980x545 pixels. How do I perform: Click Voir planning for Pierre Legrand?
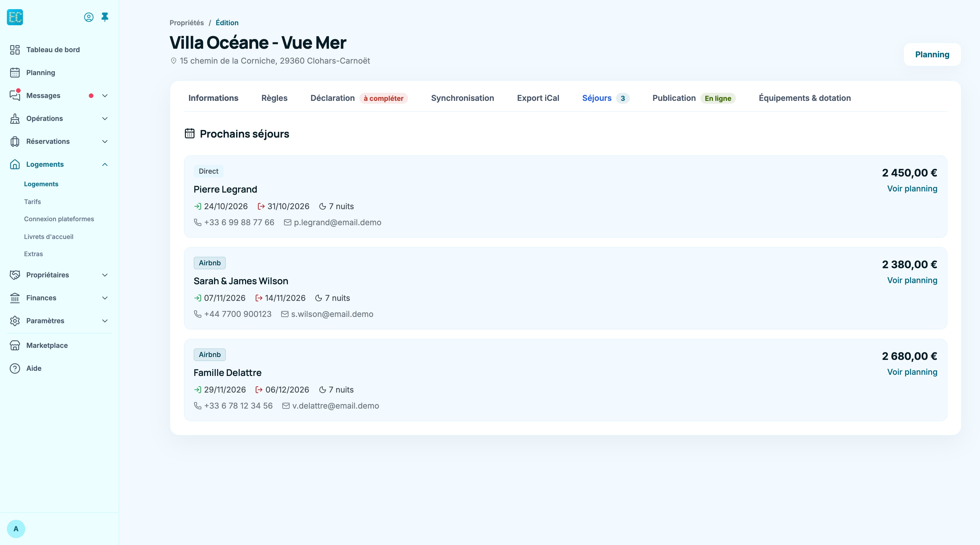tap(912, 189)
